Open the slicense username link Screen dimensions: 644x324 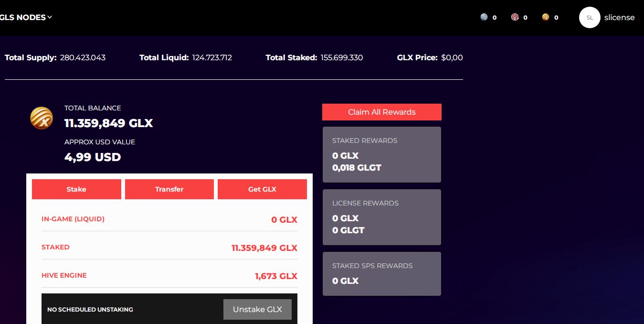pyautogui.click(x=620, y=17)
